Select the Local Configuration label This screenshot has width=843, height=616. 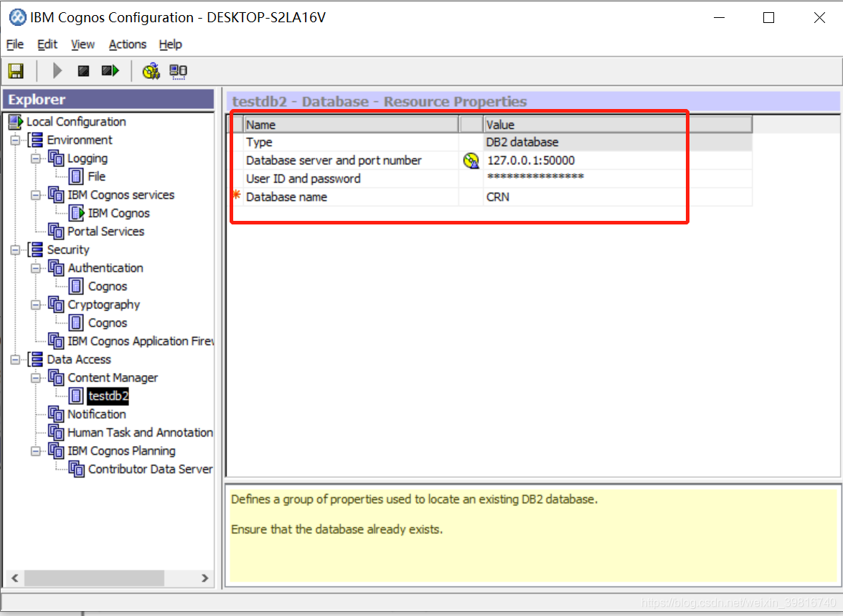[76, 122]
